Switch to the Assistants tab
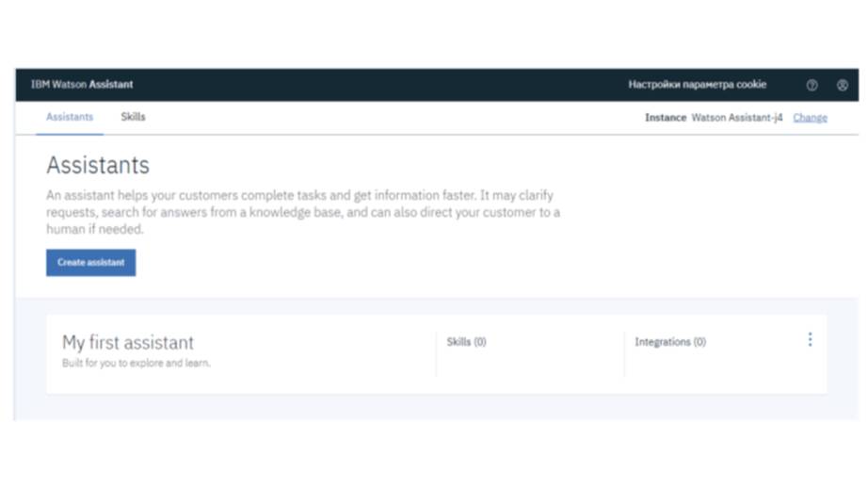This screenshot has height=489, width=868. 70,118
